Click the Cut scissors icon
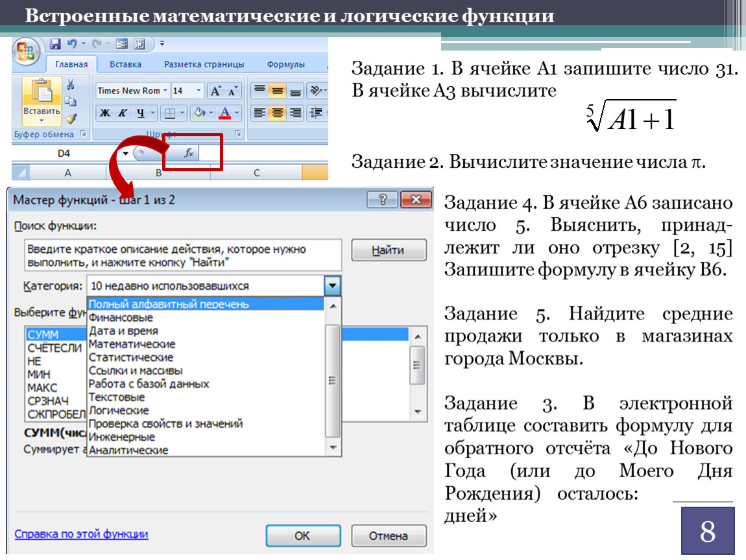The height and width of the screenshot is (560, 746). 71,86
